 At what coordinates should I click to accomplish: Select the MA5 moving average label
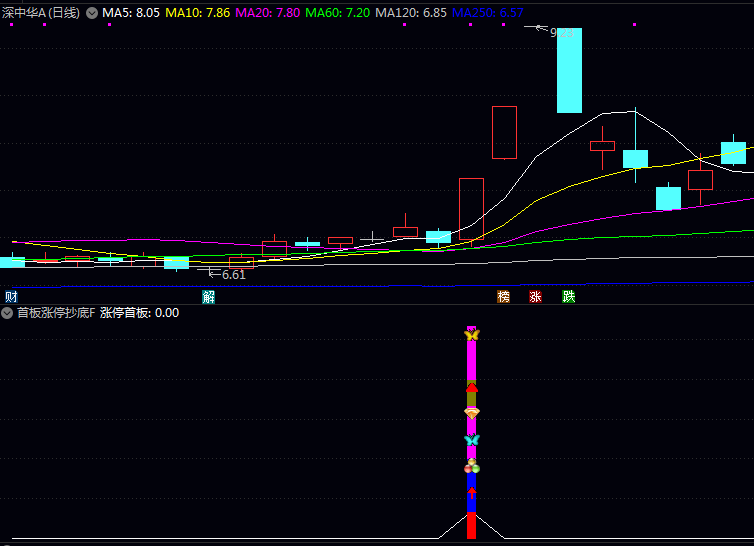131,13
